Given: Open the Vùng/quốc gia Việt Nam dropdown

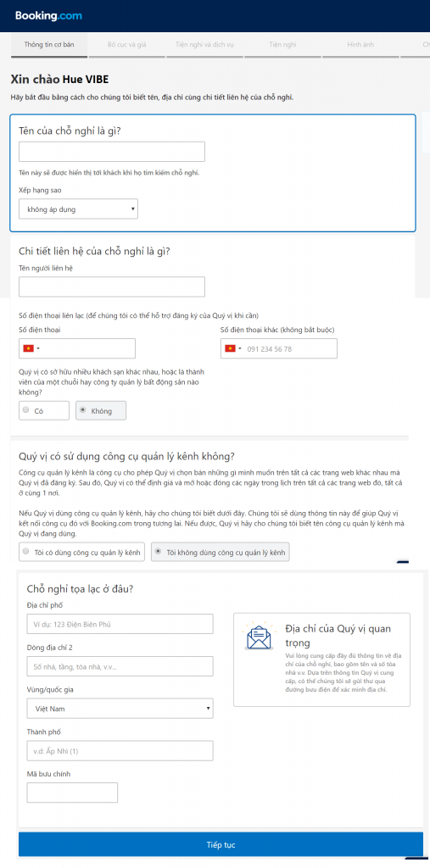Looking at the screenshot, I should pos(120,708).
